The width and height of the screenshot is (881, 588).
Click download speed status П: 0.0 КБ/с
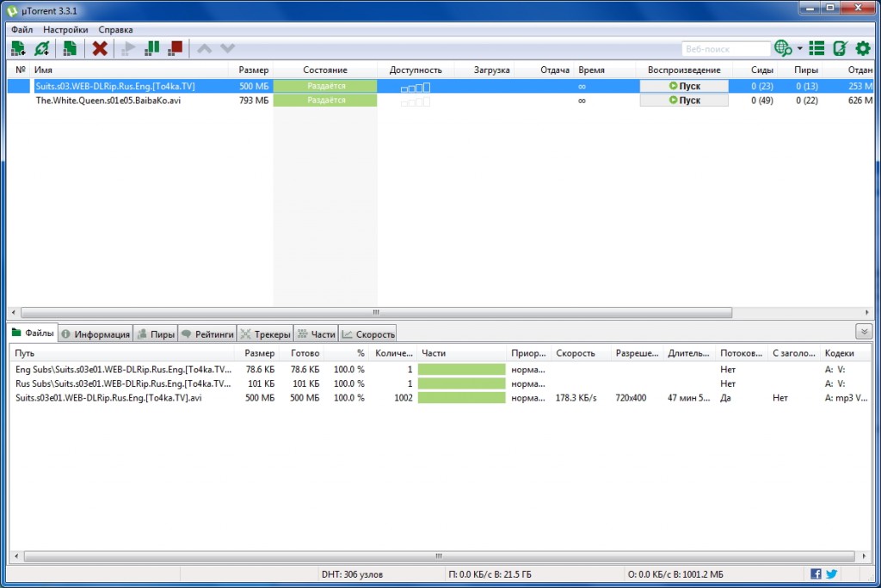pos(490,574)
